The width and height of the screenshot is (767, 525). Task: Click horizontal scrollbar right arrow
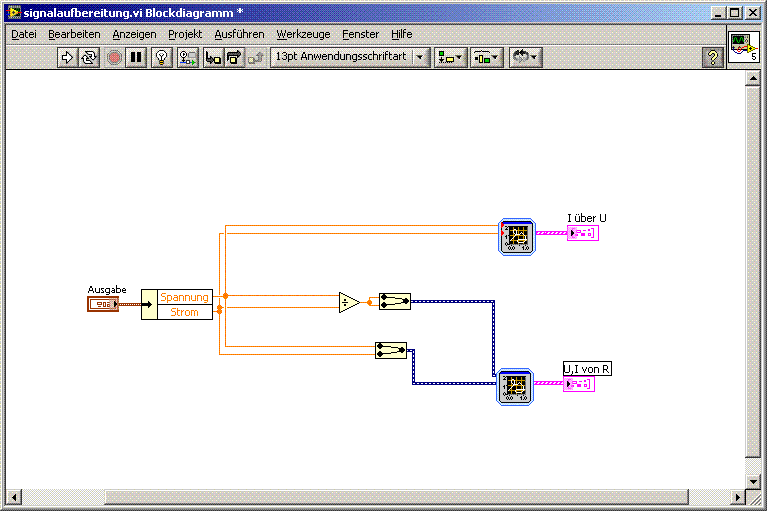tap(738, 498)
